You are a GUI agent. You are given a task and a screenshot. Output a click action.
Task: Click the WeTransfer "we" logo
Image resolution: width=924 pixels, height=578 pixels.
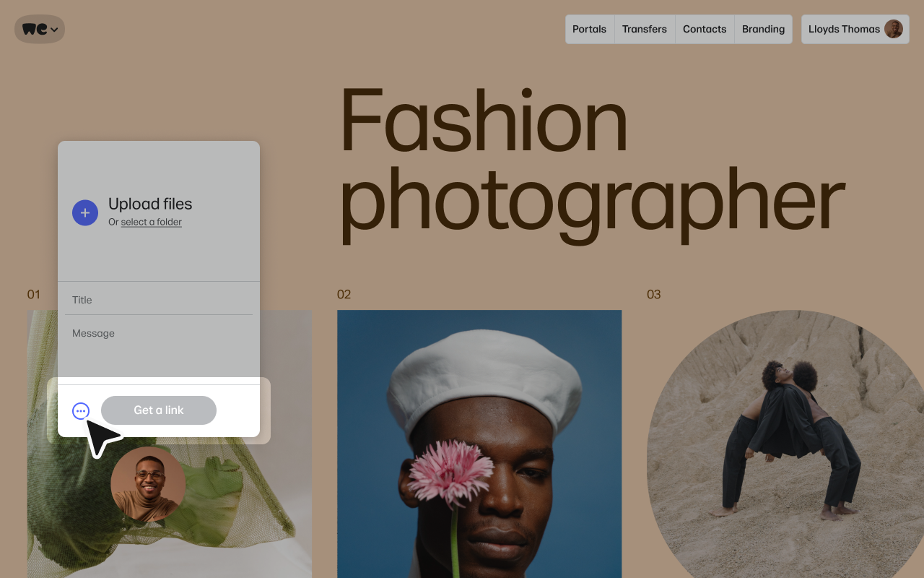(x=34, y=29)
